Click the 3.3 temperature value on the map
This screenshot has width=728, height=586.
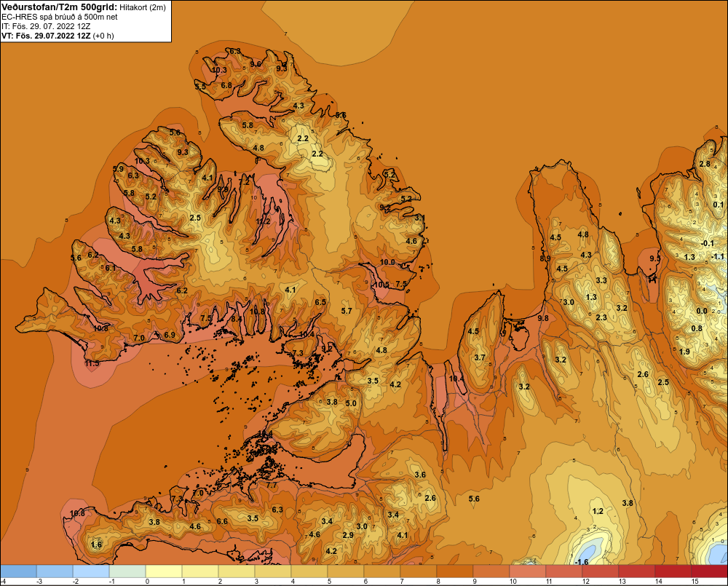click(601, 280)
